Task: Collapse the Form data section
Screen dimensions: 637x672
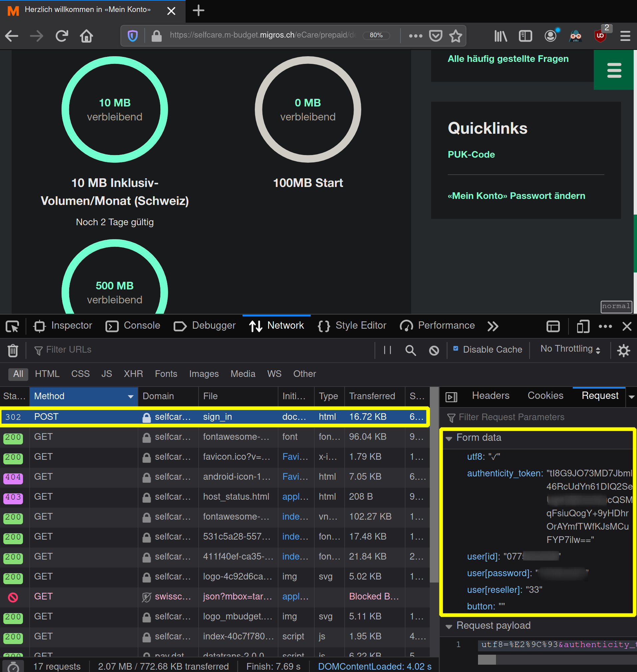Action: (449, 438)
